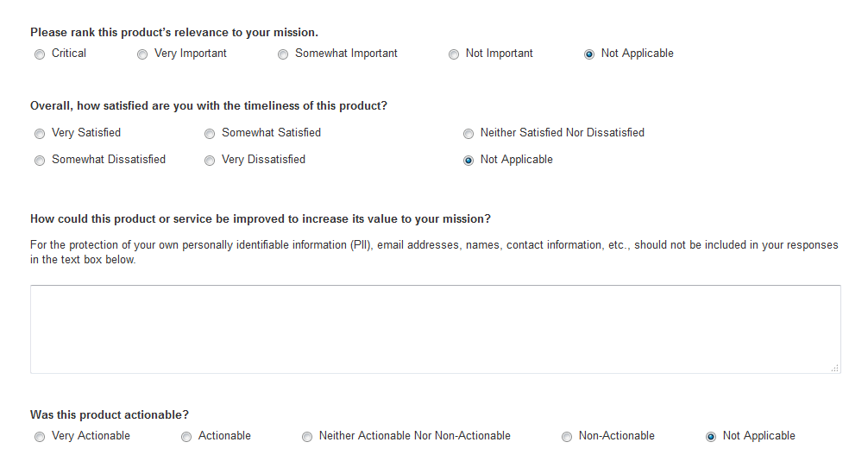The width and height of the screenshot is (868, 455).
Task: Choose Not Applicable for timeliness satisfaction
Action: [x=469, y=161]
